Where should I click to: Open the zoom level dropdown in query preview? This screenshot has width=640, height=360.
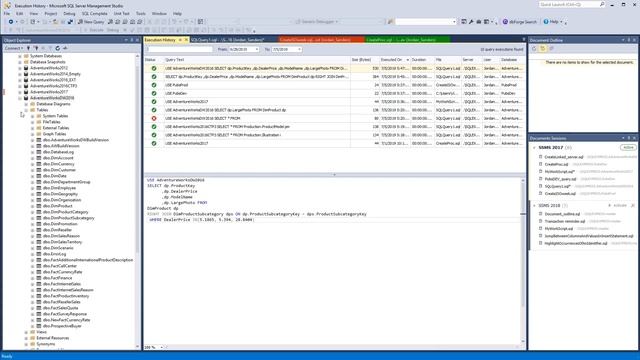point(162,347)
